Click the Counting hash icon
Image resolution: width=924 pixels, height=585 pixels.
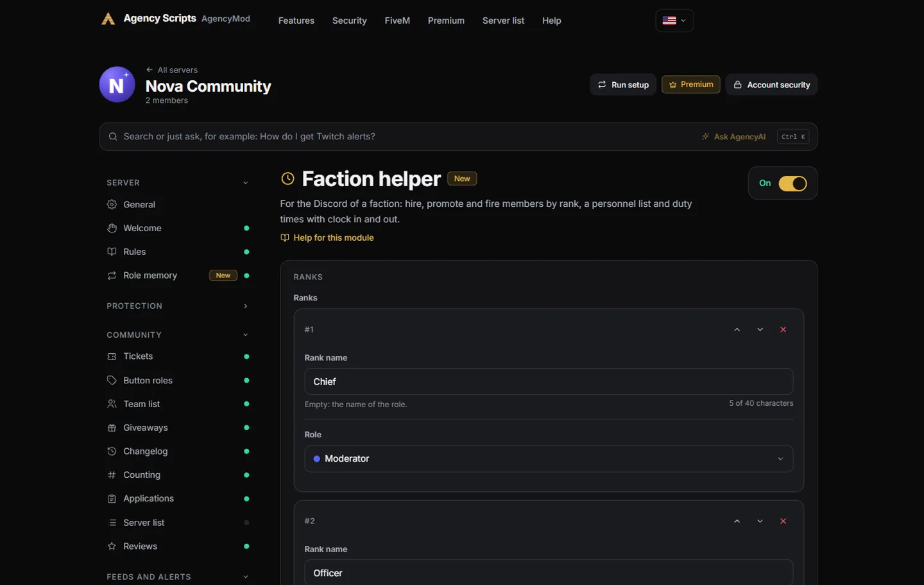(x=112, y=475)
